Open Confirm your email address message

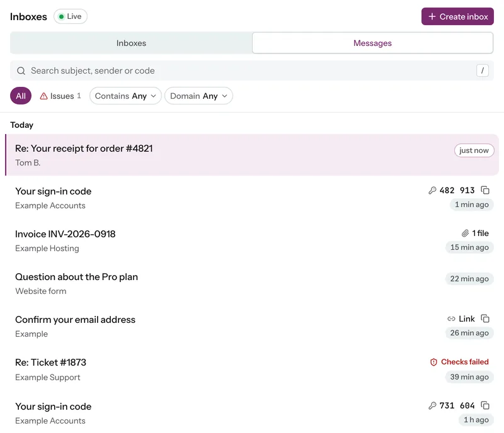coord(252,327)
